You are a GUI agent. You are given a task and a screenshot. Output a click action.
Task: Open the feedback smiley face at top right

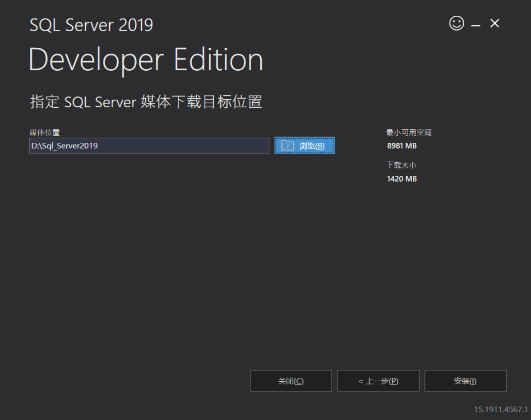pyautogui.click(x=456, y=23)
